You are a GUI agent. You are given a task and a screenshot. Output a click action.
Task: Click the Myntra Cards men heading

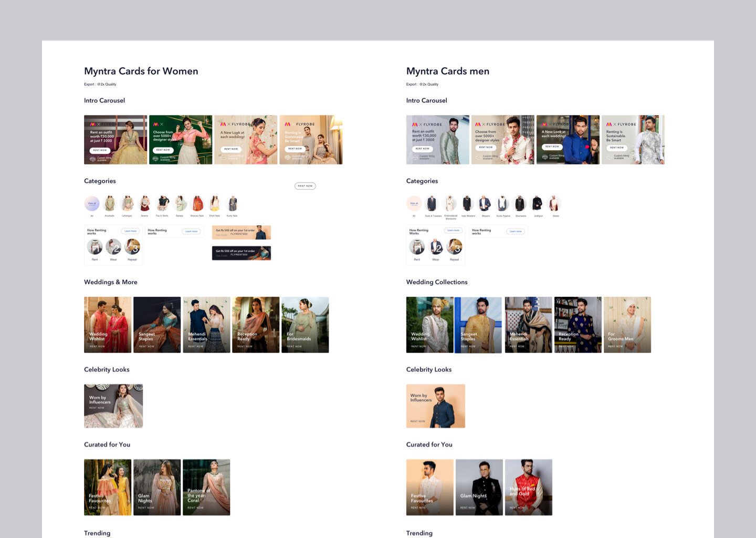coord(448,71)
